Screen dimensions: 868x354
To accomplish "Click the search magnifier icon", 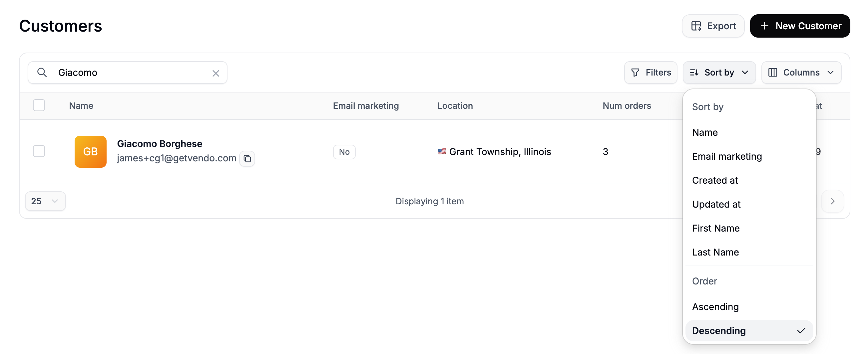I will tap(42, 72).
